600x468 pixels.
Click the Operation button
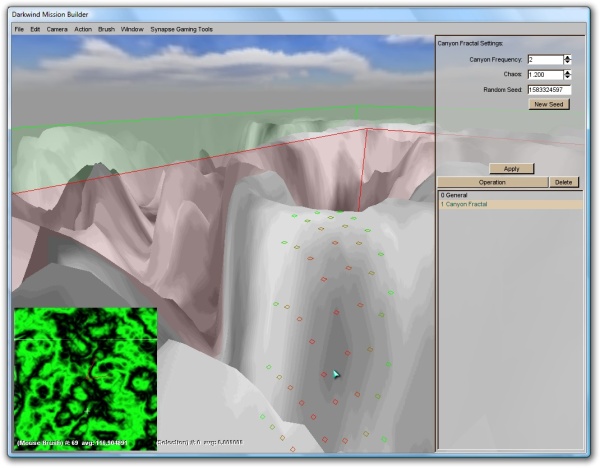pos(492,183)
